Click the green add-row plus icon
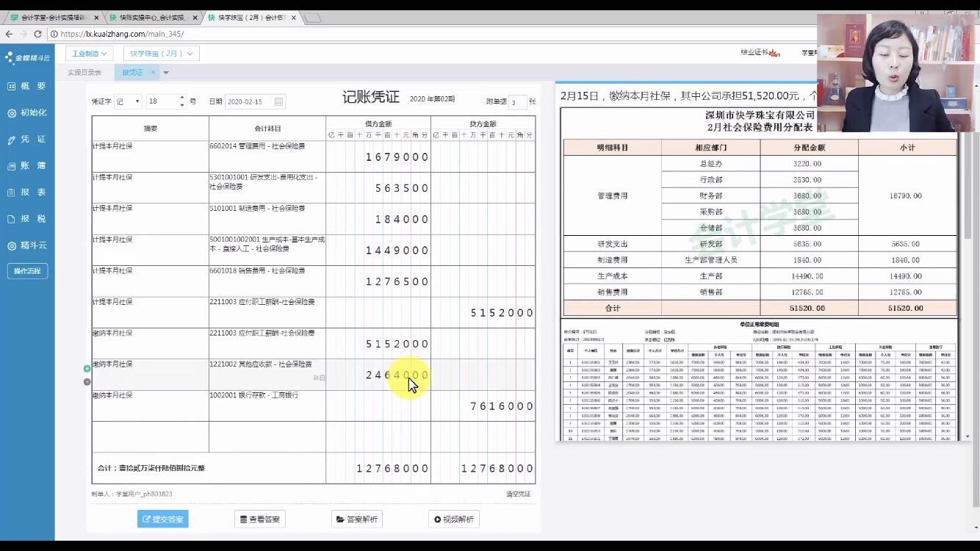This screenshot has height=551, width=980. (x=87, y=368)
